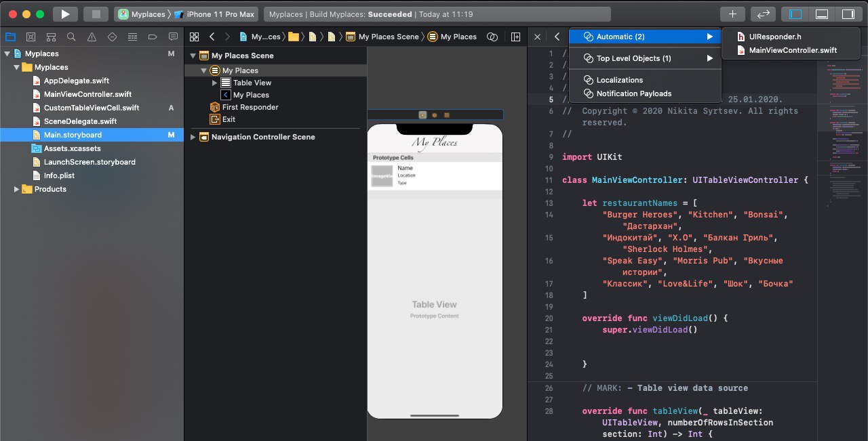Open the Test navigator diamond icon

tap(112, 37)
